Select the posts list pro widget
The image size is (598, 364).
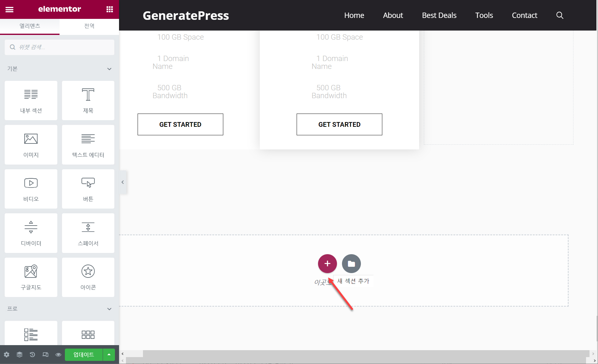point(31,333)
